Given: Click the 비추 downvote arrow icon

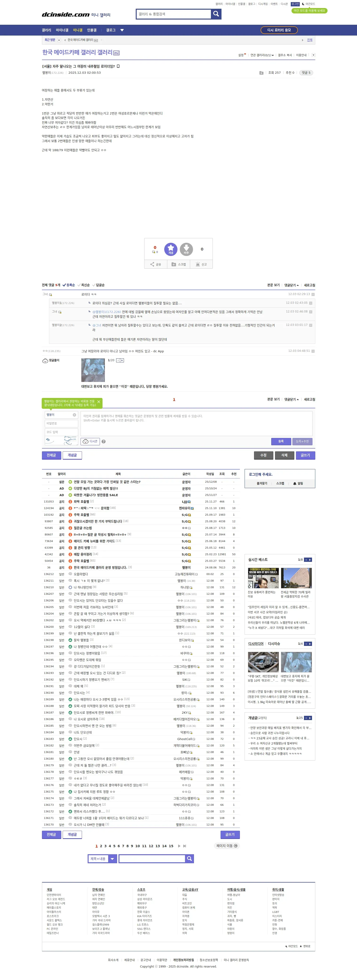Looking at the screenshot, I should click(186, 249).
